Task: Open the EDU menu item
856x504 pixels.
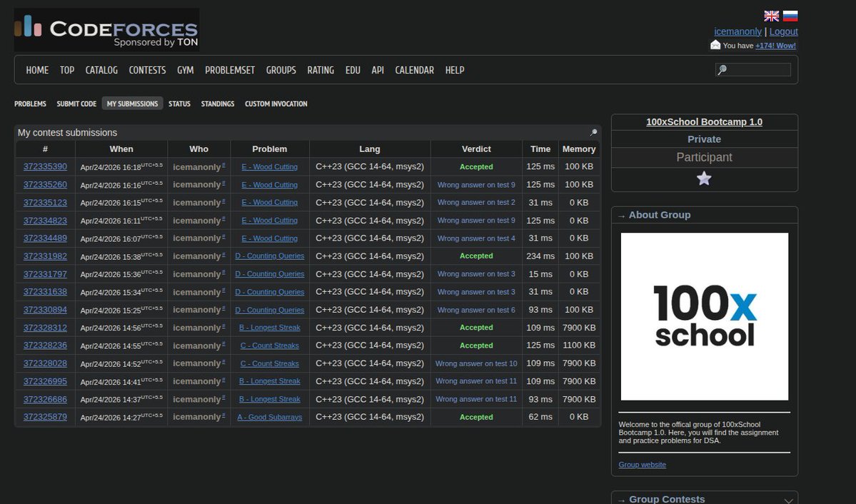Action: click(353, 70)
